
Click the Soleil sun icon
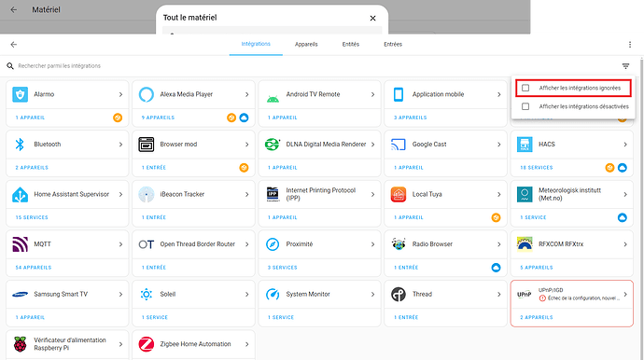point(147,295)
